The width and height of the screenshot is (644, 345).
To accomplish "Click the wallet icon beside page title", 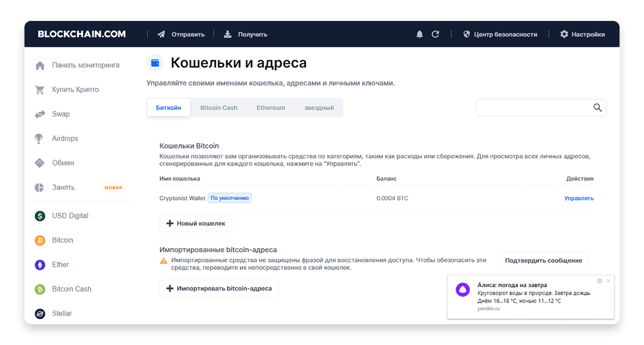I will point(155,63).
